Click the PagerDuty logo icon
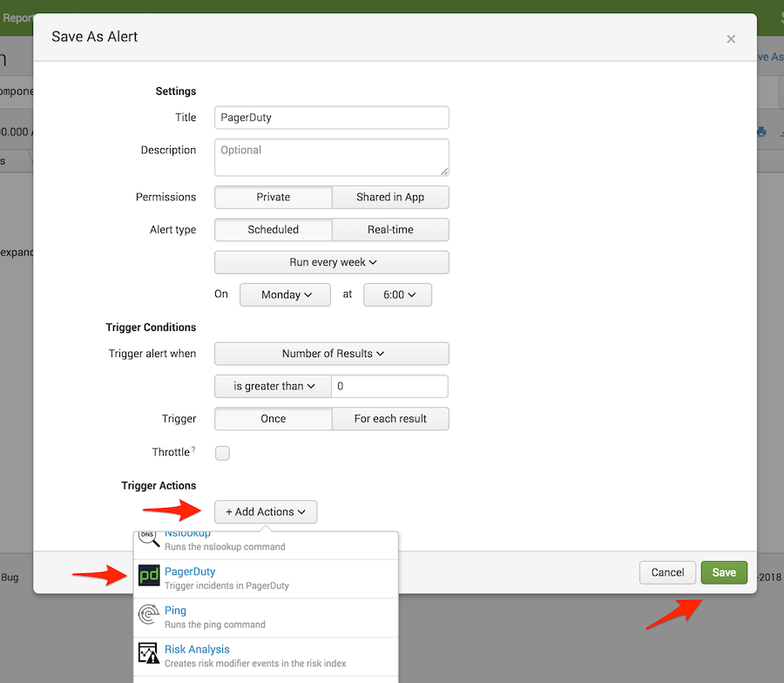Image resolution: width=784 pixels, height=683 pixels. pos(149,576)
